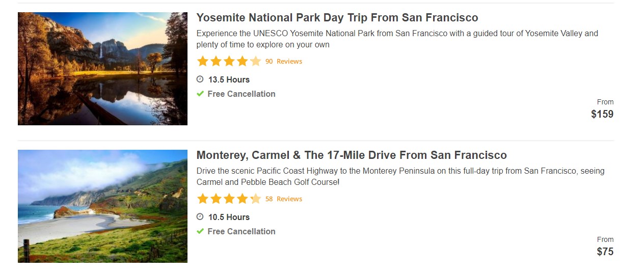Click green checkmark on Yosemite Free Cancellation
The image size is (644, 273).
[200, 94]
